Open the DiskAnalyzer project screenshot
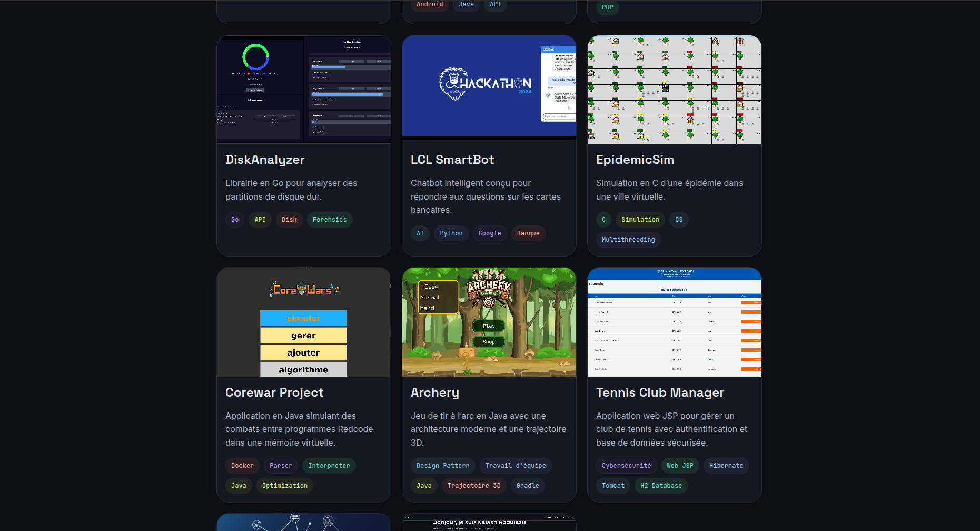980x531 pixels. point(304,89)
